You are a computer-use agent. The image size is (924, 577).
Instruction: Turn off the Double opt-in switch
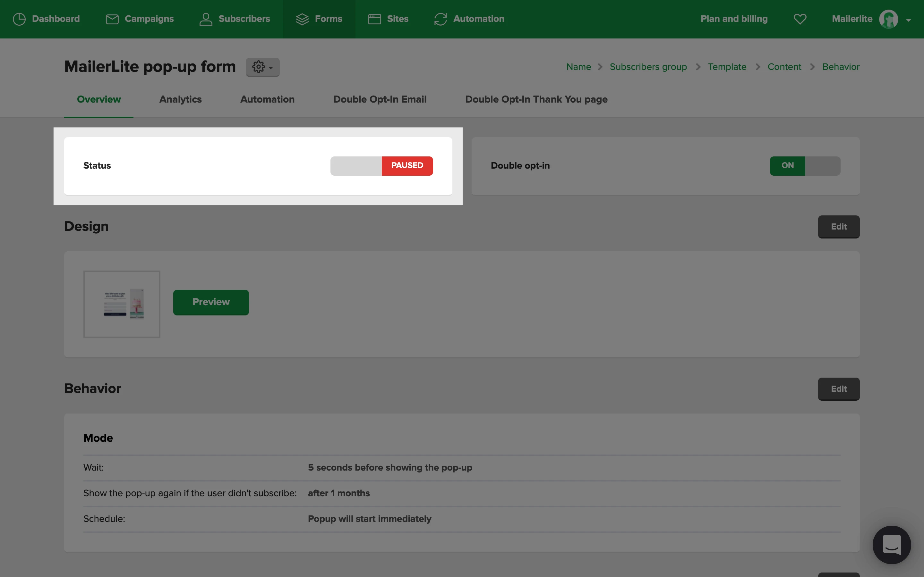click(805, 166)
